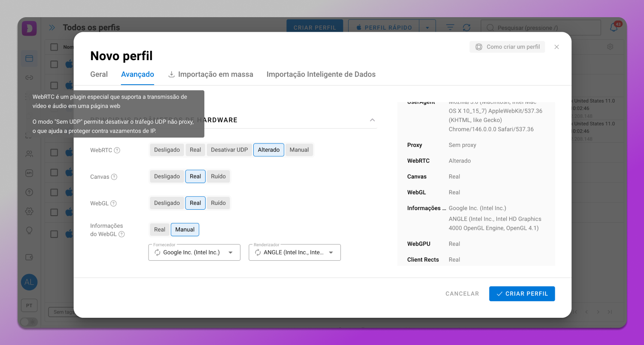Image resolution: width=644 pixels, height=345 pixels.
Task: Switch to the Geral tab
Action: tap(99, 74)
